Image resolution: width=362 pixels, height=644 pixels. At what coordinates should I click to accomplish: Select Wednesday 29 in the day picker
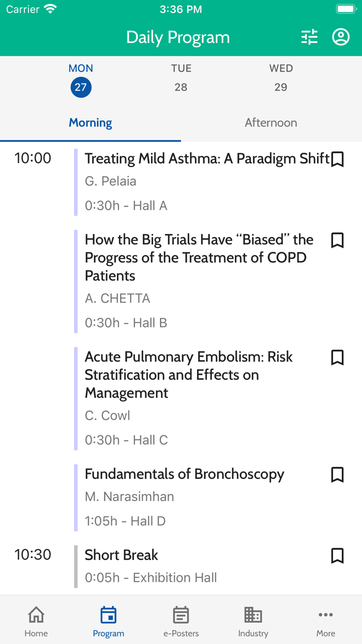(281, 78)
